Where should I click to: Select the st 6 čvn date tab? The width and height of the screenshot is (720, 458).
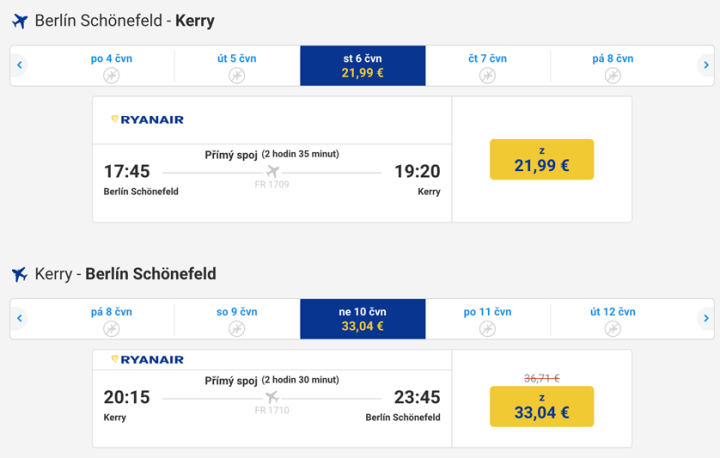click(362, 66)
